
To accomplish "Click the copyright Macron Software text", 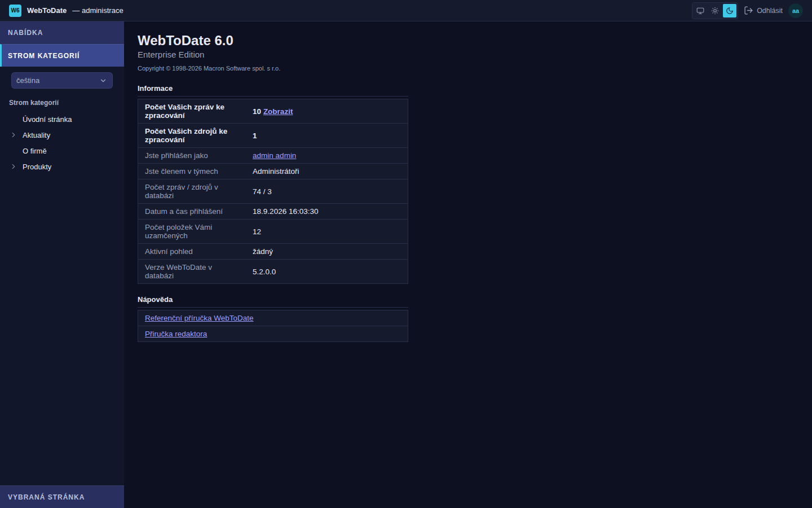I will pyautogui.click(x=209, y=68).
